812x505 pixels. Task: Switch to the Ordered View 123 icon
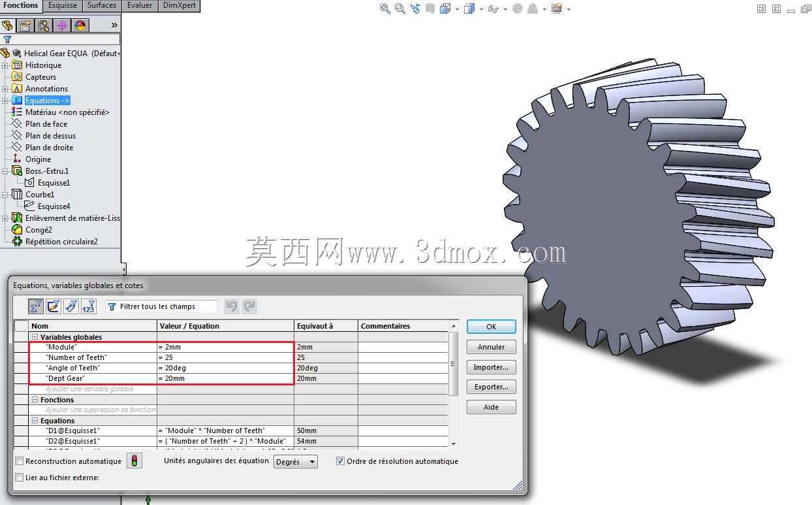pos(89,306)
